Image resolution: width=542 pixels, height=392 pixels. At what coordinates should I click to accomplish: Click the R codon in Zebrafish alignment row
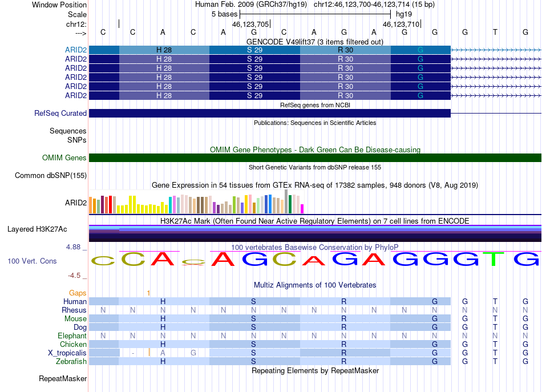[344, 361]
